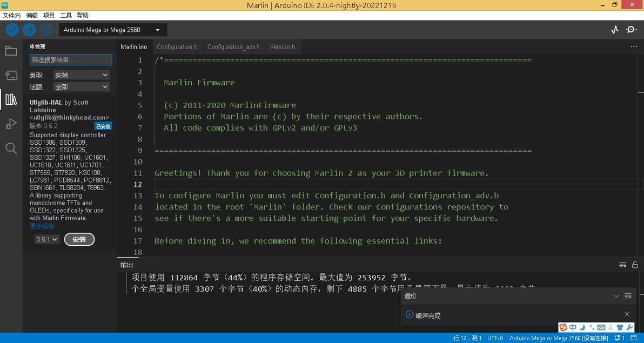Click the 已安装 badge

(x=103, y=126)
